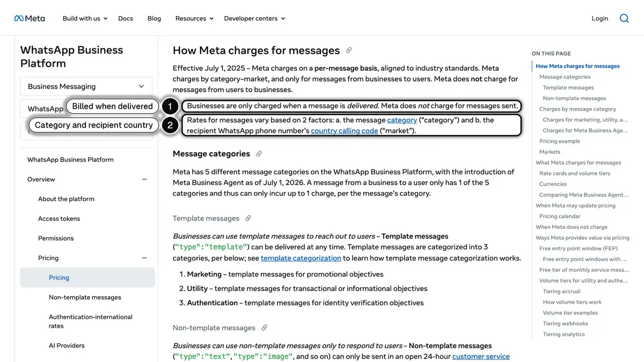Open the customer service link
This screenshot has width=644, height=362.
(481, 357)
